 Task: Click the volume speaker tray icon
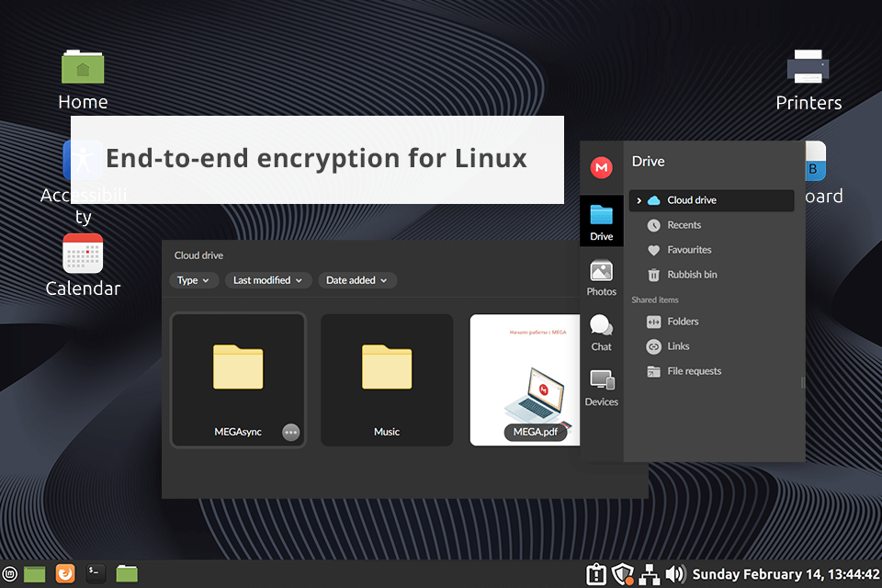pyautogui.click(x=675, y=574)
